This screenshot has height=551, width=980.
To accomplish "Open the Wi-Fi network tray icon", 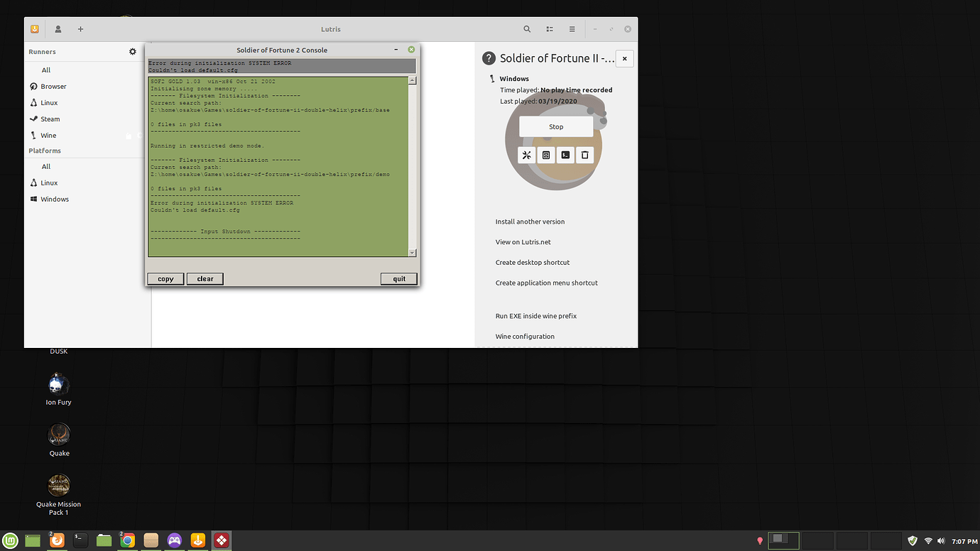I will click(928, 541).
